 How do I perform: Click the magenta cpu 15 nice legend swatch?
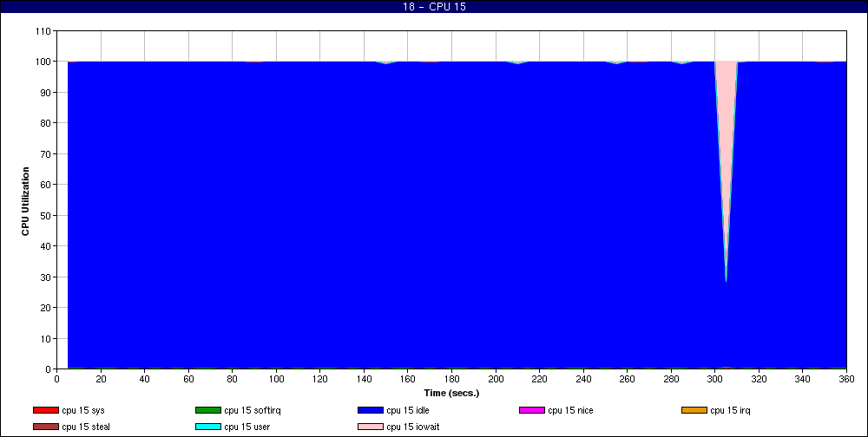(532, 410)
